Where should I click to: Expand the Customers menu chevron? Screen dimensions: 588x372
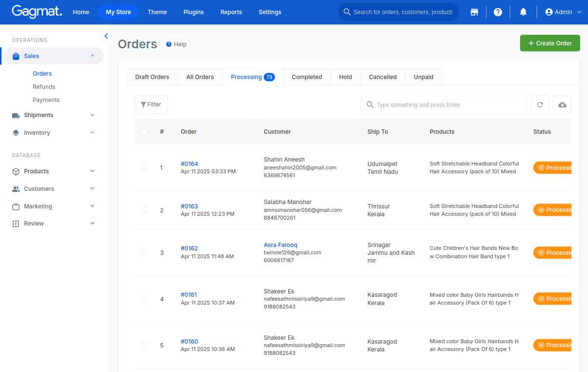(92, 188)
